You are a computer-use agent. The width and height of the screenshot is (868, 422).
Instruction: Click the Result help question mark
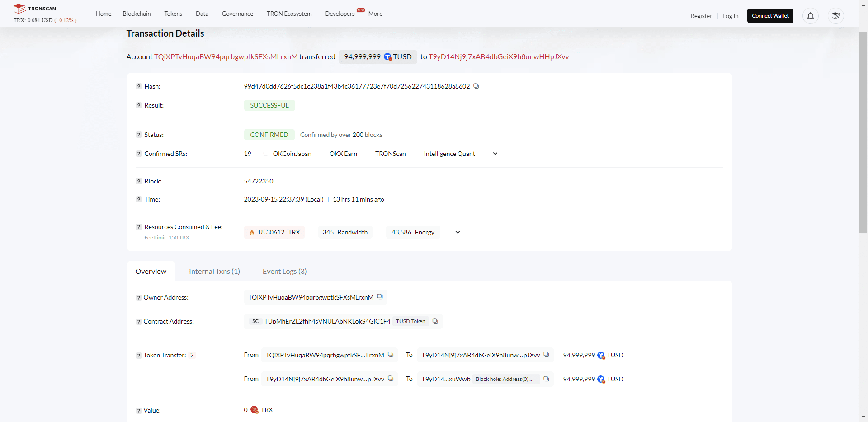pos(139,105)
